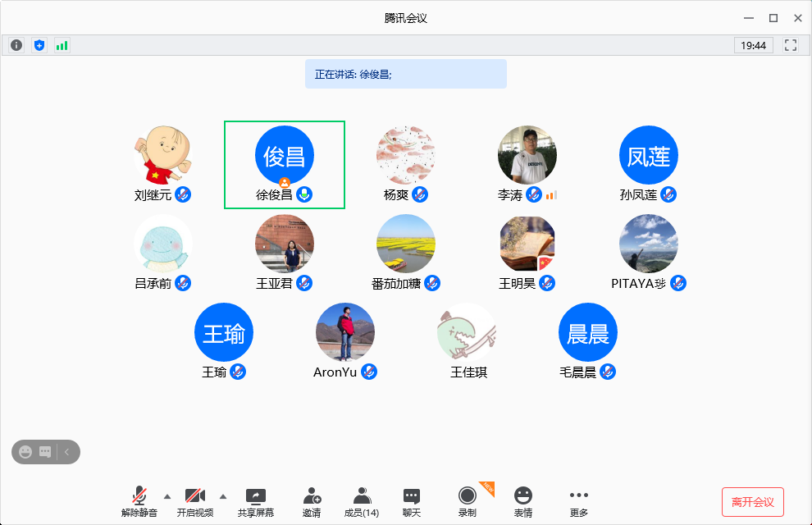Open the invite (邀请) icon

[x=312, y=501]
